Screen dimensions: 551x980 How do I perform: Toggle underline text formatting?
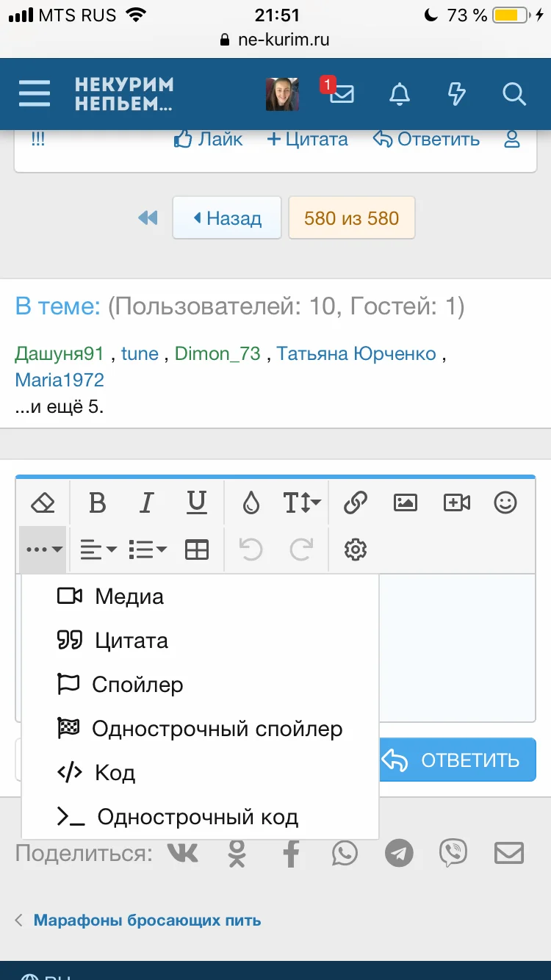(196, 503)
